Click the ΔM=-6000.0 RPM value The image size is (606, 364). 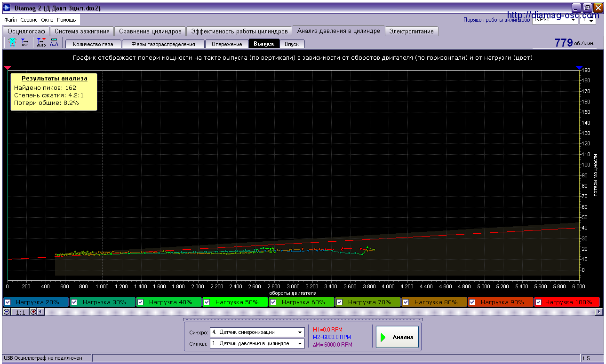[x=332, y=345]
